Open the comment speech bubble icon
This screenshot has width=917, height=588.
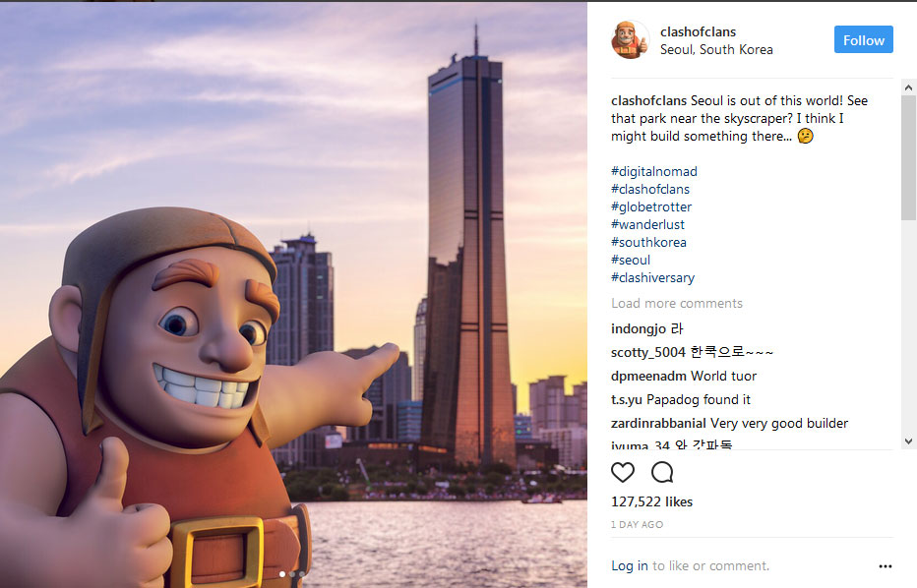point(662,472)
